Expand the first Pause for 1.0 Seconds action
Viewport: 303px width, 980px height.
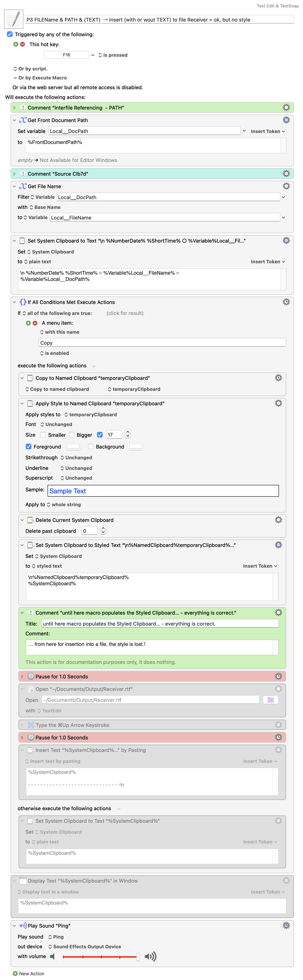tap(22, 676)
